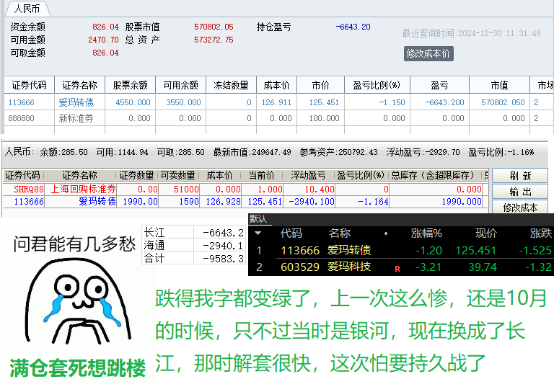Click 总库存（含超限库存）column header
The image size is (554, 392).
pyautogui.click(x=435, y=175)
